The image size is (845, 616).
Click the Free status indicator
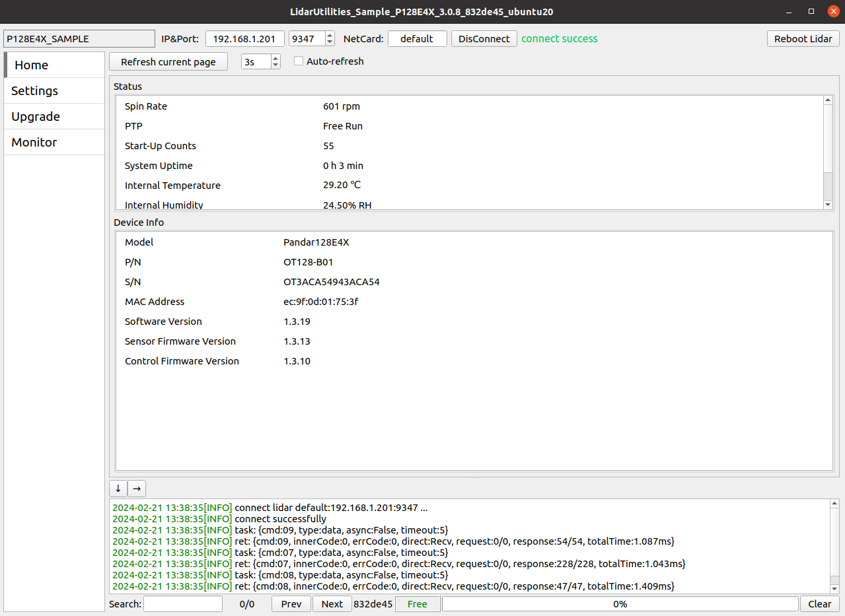(x=418, y=603)
